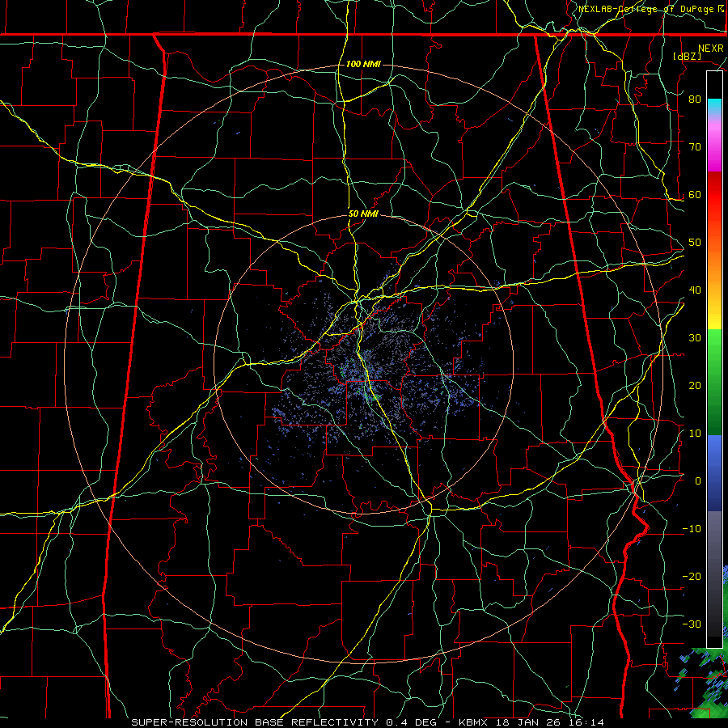Click the -30 value on the dBZ scale
Viewport: 728px width, 728px height.
coord(692,624)
